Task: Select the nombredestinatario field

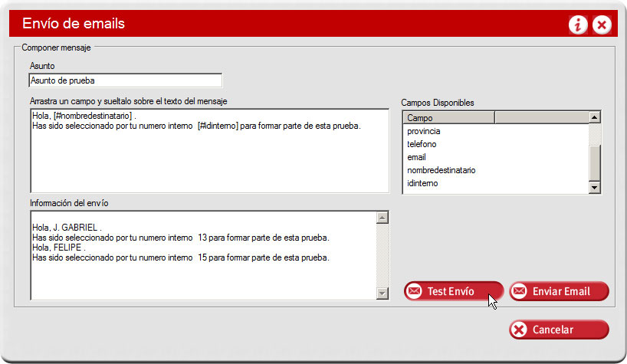Action: click(442, 170)
